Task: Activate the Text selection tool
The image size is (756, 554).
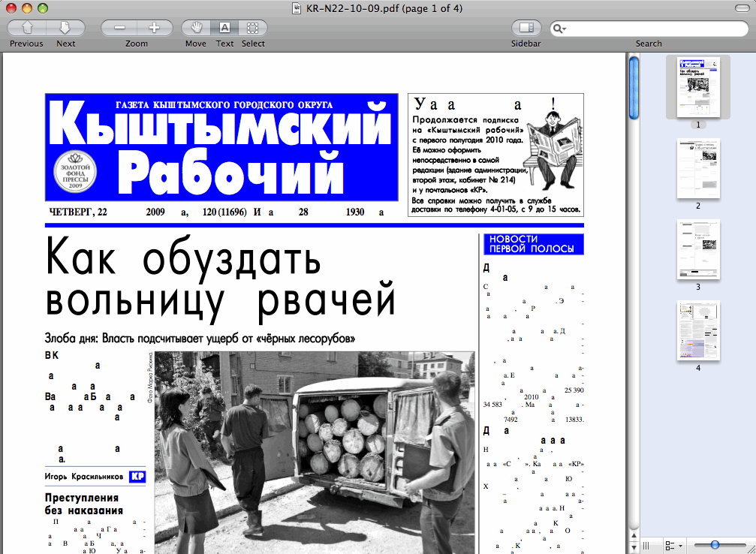Action: coord(224,28)
